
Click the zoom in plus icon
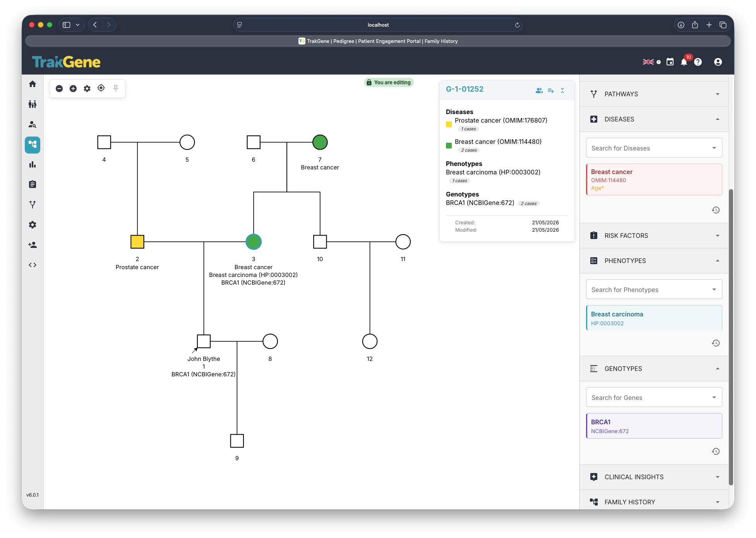73,89
